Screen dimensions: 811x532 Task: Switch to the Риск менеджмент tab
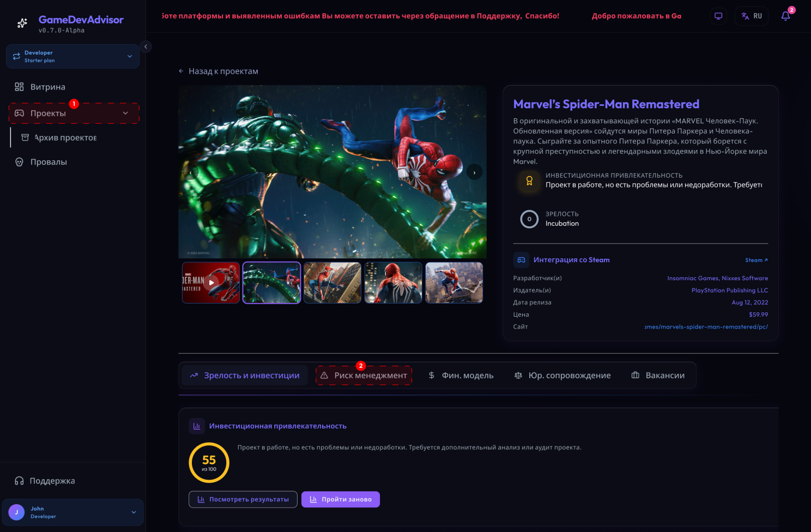364,376
